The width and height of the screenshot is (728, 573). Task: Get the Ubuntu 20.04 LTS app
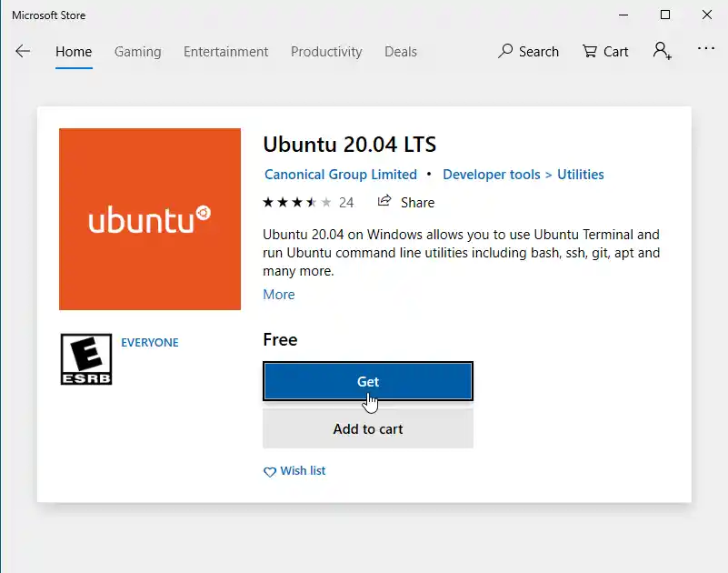coord(368,381)
